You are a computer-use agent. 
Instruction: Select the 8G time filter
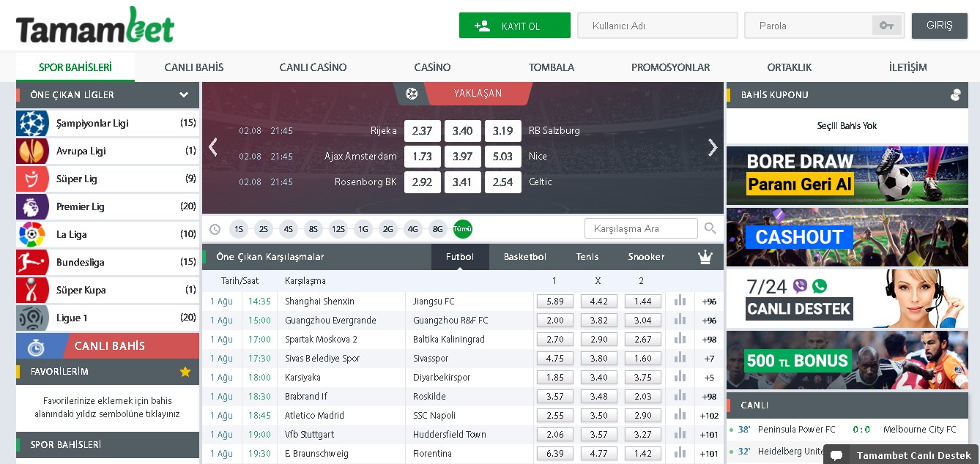438,229
